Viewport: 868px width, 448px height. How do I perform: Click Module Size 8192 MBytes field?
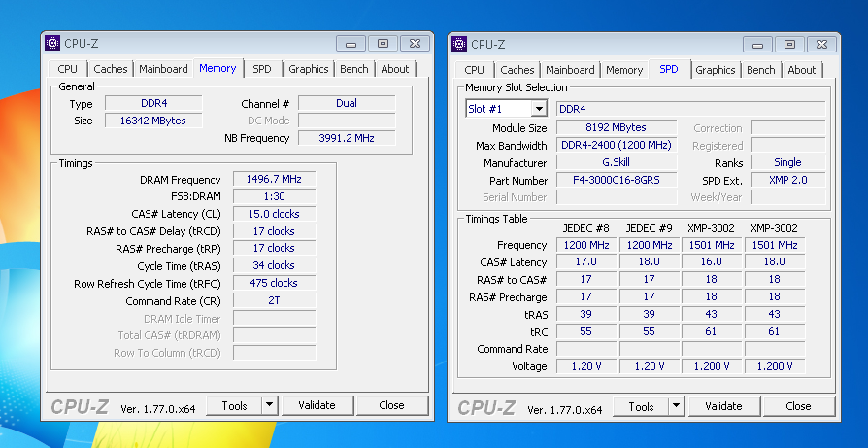(x=617, y=127)
